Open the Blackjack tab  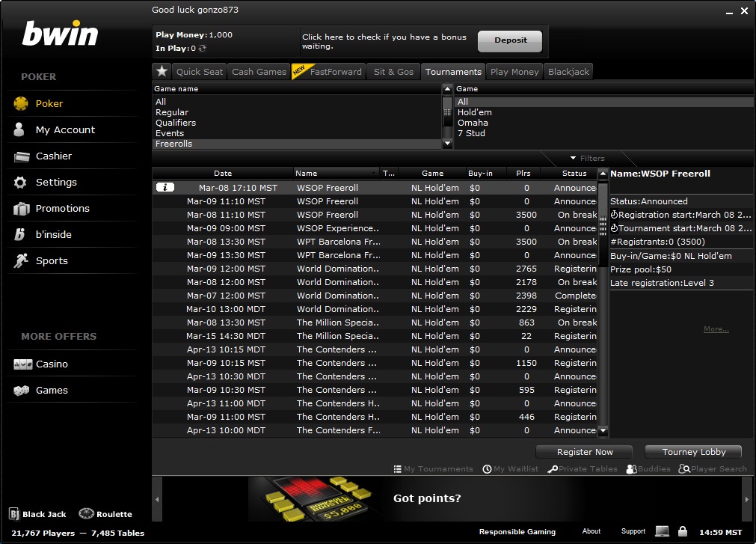point(568,72)
